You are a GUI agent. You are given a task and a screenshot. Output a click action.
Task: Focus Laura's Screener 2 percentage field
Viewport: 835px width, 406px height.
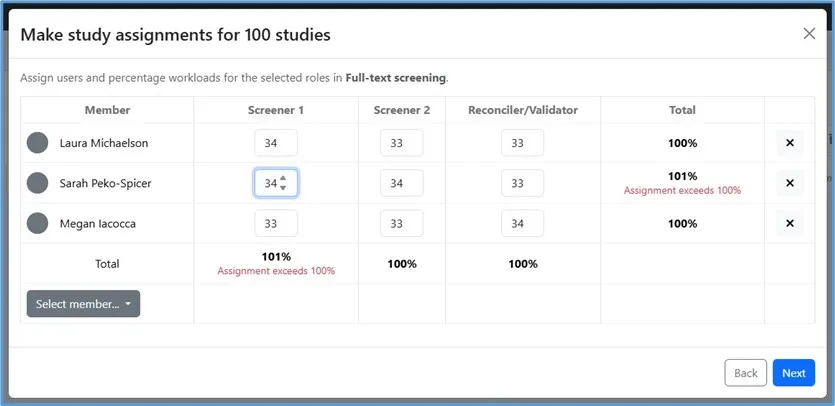(401, 143)
